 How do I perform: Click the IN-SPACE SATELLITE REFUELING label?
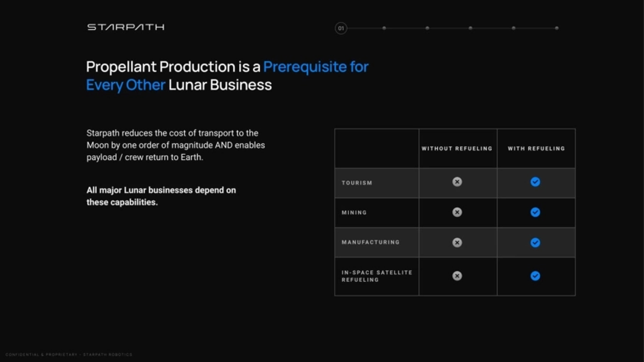377,276
